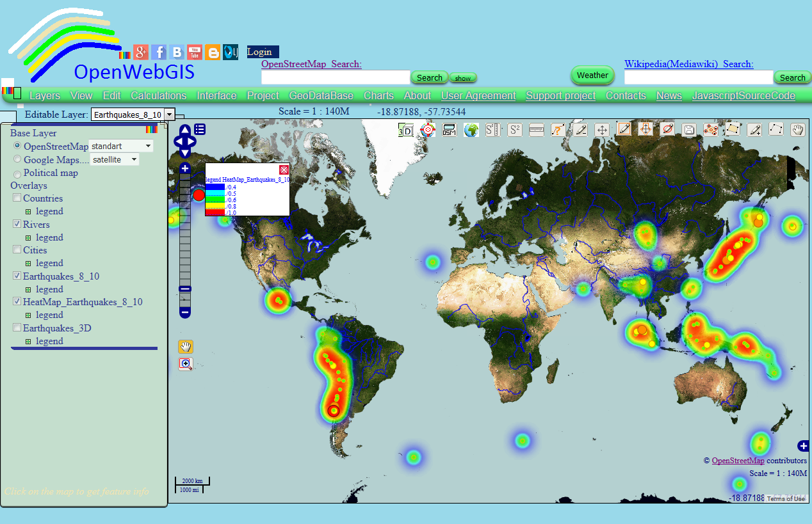812x524 pixels.
Task: Open the Facebook social link
Action: 159,52
